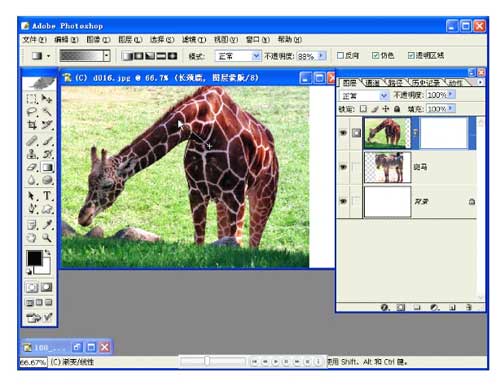Select the Eraser tool
This screenshot has height=386, width=500.
coord(32,167)
